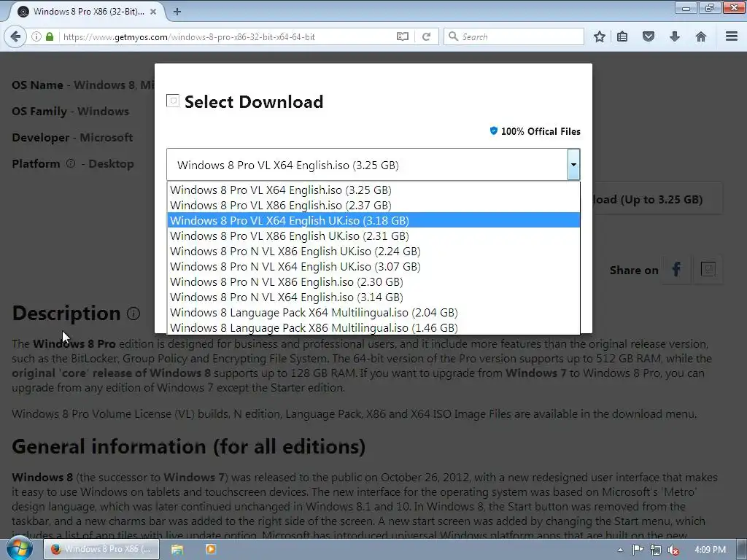Go to Firefox home page icon
The width and height of the screenshot is (747, 560).
[701, 36]
